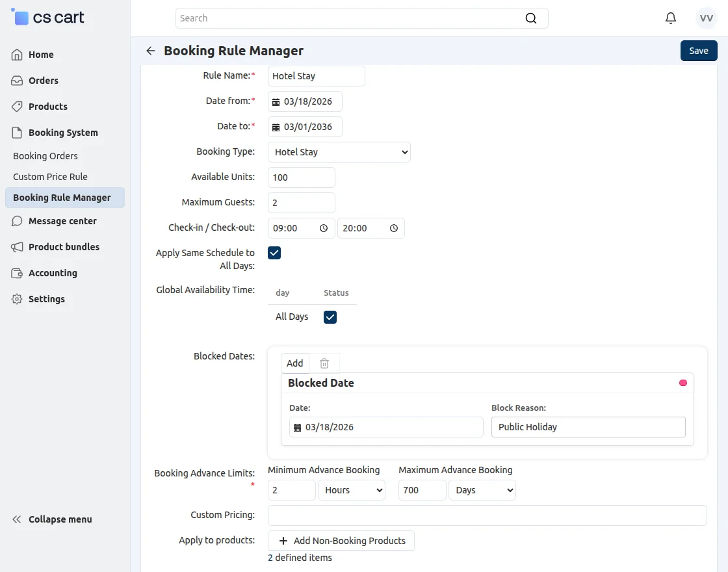Viewport: 728px width, 572px height.
Task: Click the calendar icon in Date from field
Action: [276, 101]
